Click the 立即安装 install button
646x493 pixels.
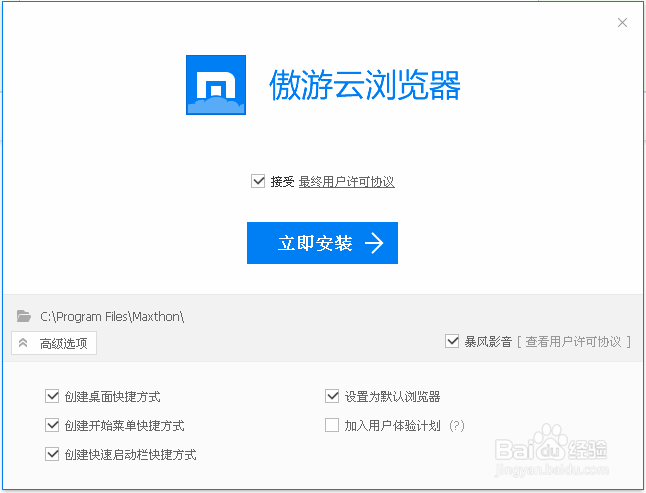coord(322,243)
